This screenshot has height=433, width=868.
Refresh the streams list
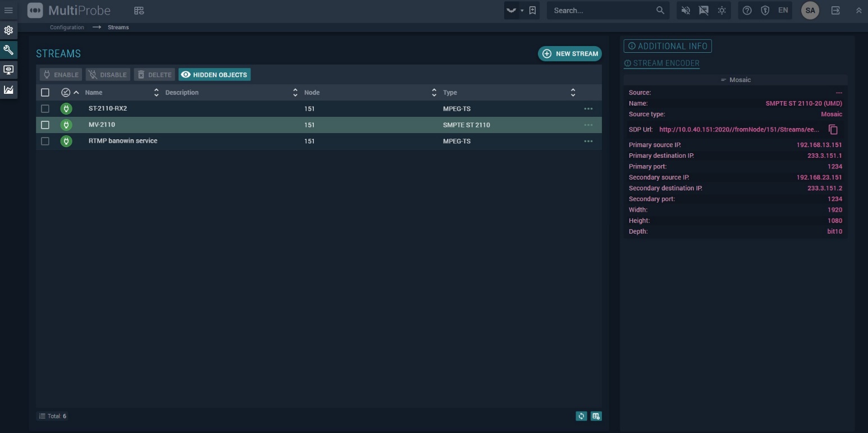[x=581, y=416]
